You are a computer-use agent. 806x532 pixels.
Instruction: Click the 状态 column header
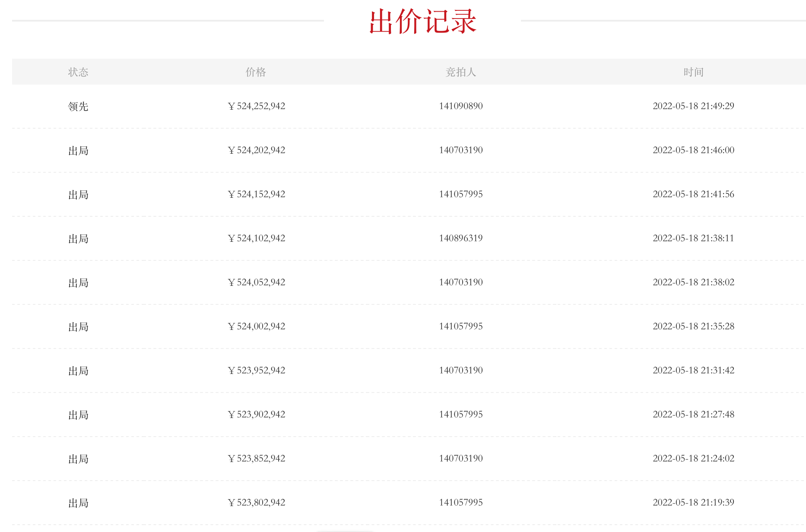78,72
